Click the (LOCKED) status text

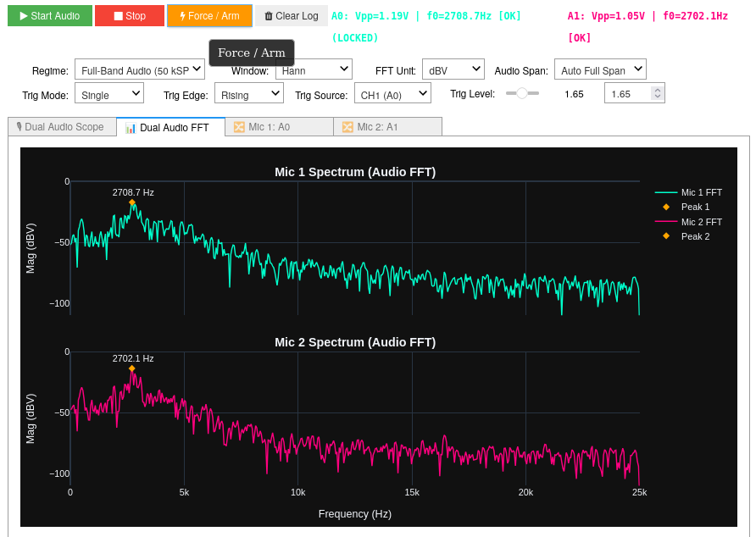click(x=355, y=37)
